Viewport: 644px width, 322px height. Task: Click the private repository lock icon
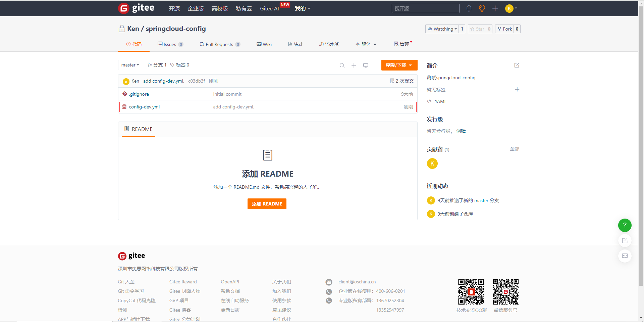(122, 29)
